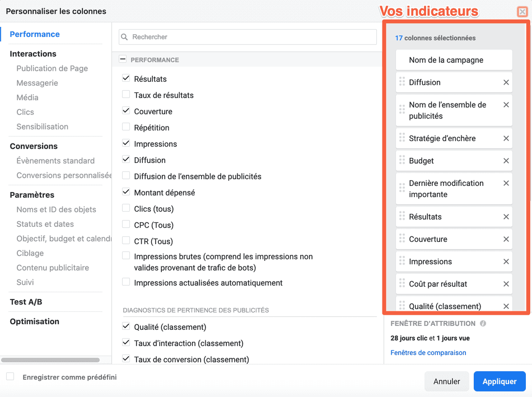Remove Coût par résultat with its X icon

[x=506, y=284]
